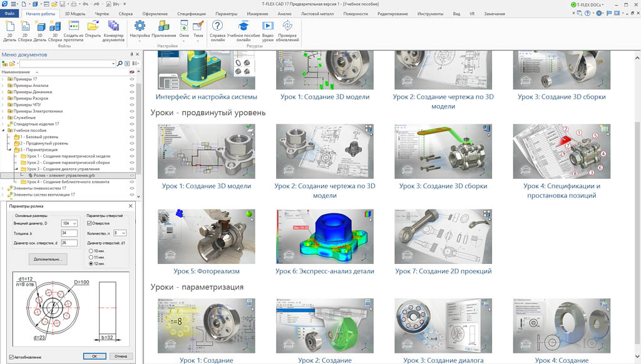Toggle the Автообновление checkbox
641x364 pixels.
click(11, 357)
